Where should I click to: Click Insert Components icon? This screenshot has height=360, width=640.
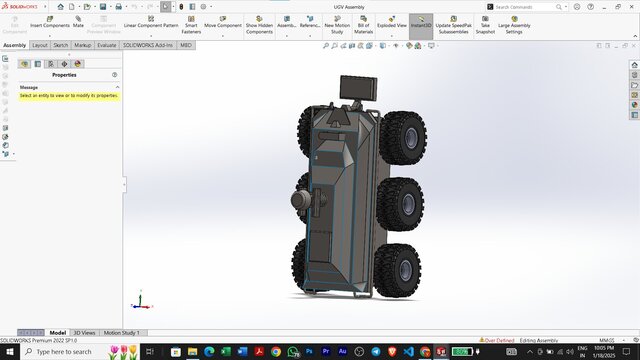(50, 19)
